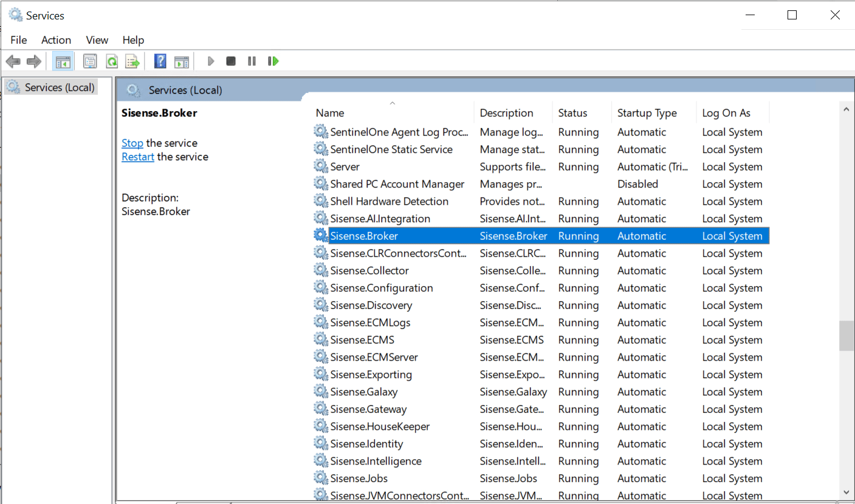855x504 pixels.
Task: Select the Sisense.AI.Integration service
Action: pyautogui.click(x=380, y=219)
